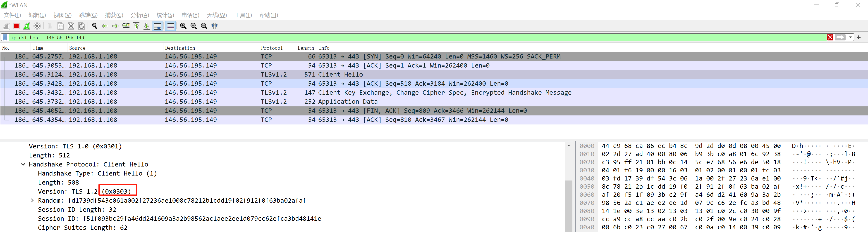Zoom in the main window text
This screenshot has height=232, width=868.
[183, 26]
